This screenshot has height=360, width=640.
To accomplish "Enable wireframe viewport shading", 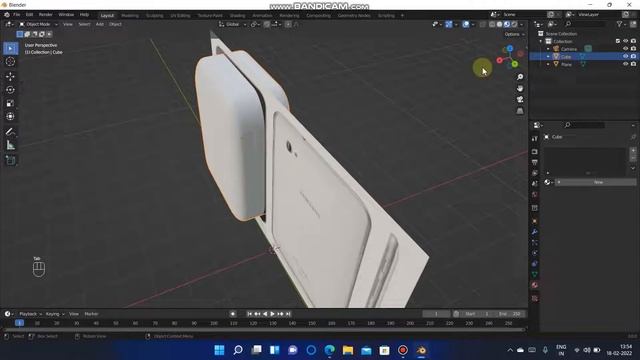I will tap(492, 24).
